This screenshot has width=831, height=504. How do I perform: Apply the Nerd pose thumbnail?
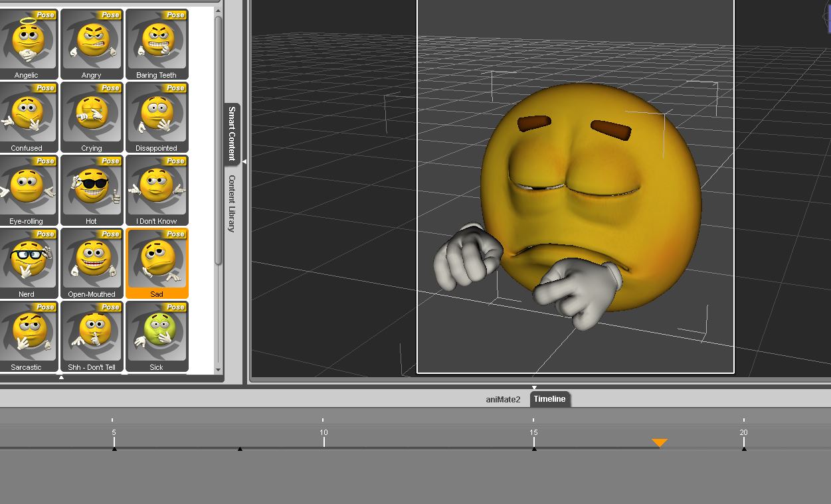point(27,263)
